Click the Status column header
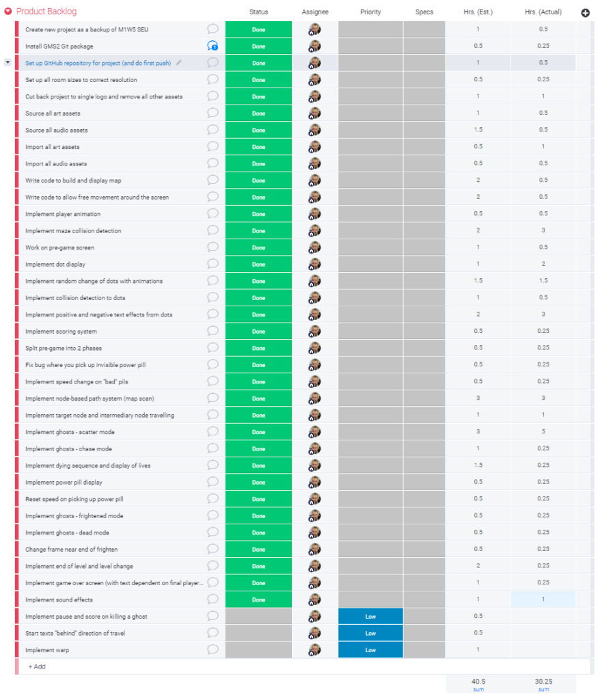598x700 pixels. [258, 12]
